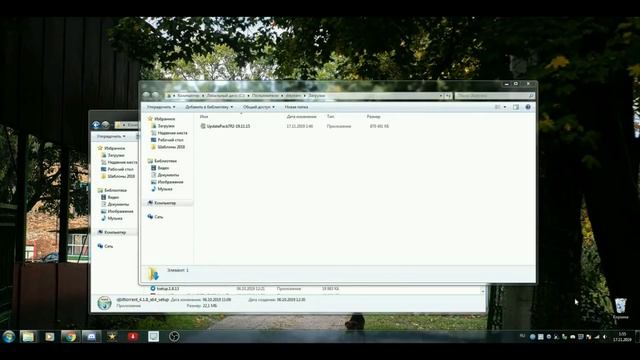Click Локальный диск (C:) in address bar
Viewport: 640px width, 360px height.
(225, 96)
